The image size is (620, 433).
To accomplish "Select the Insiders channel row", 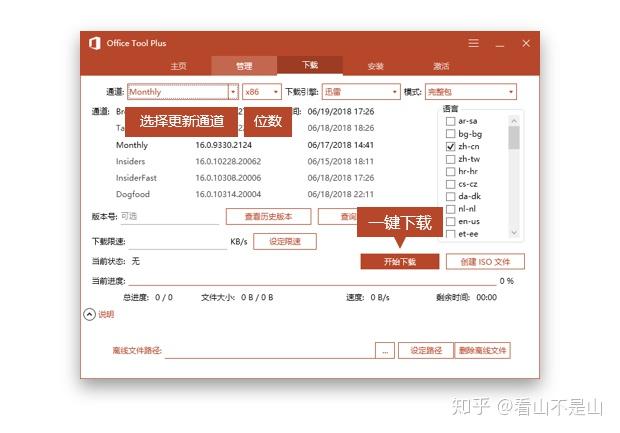I will 245,161.
